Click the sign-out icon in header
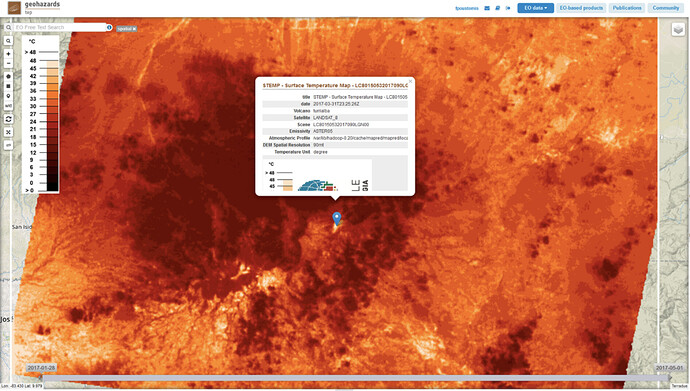 click(x=508, y=8)
